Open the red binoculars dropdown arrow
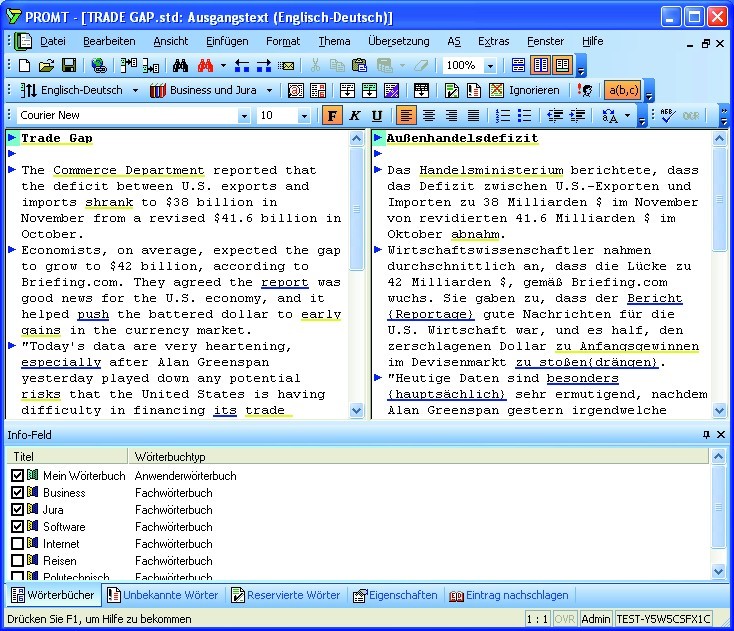The width and height of the screenshot is (734, 631). pos(223,66)
